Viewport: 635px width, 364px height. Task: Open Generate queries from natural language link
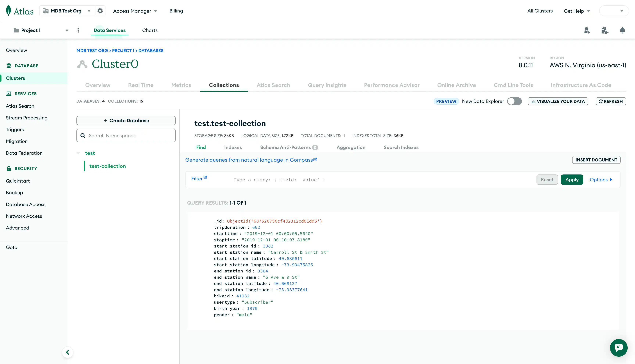tap(251, 160)
